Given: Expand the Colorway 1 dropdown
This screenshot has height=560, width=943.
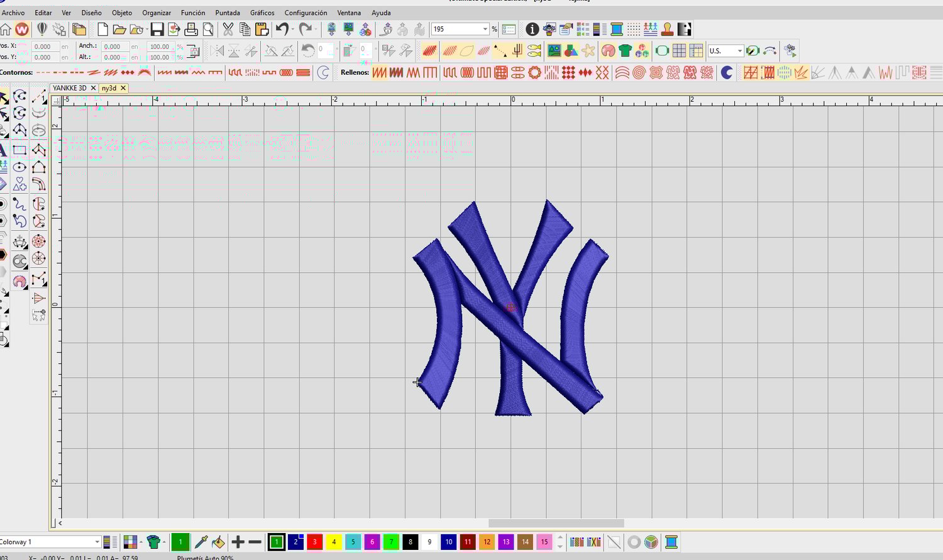Looking at the screenshot, I should click(x=97, y=542).
